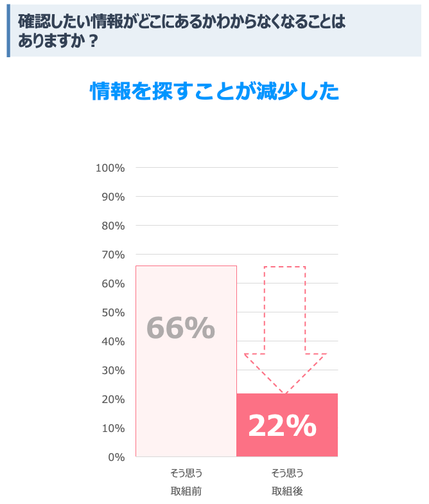
Task: Click the 取組前 category label
Action: click(x=186, y=491)
